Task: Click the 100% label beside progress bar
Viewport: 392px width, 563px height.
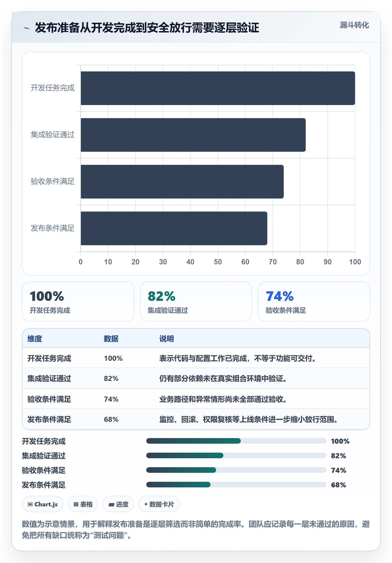Action: coord(340,441)
